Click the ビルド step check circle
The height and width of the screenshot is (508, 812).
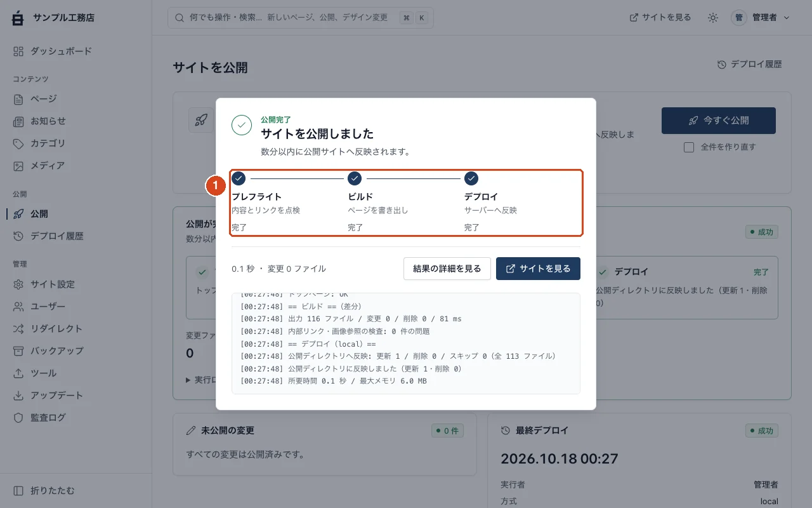355,178
